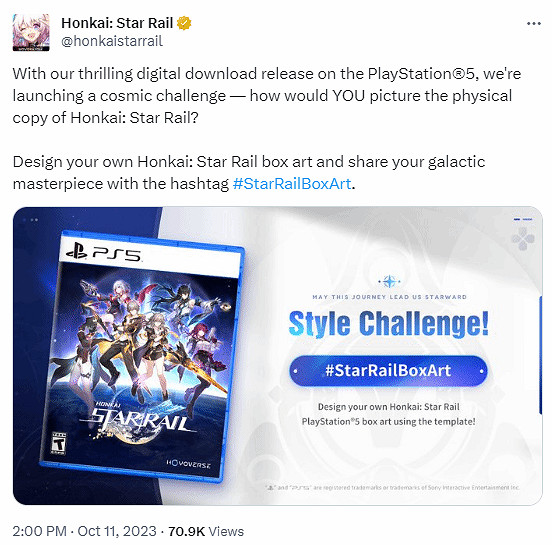Click the T rating icon on box
Viewport: 552px width, 545px height.
[58, 443]
